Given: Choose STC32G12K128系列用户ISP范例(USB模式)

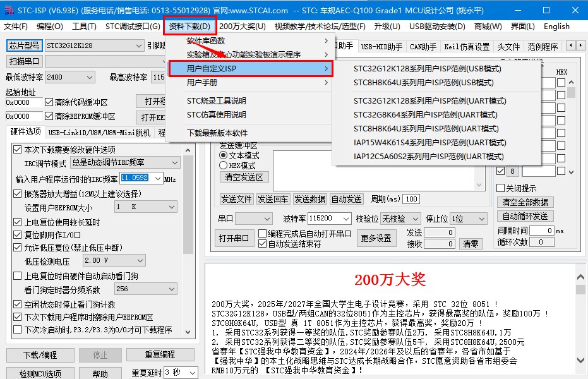Looking at the screenshot, I should [428, 69].
